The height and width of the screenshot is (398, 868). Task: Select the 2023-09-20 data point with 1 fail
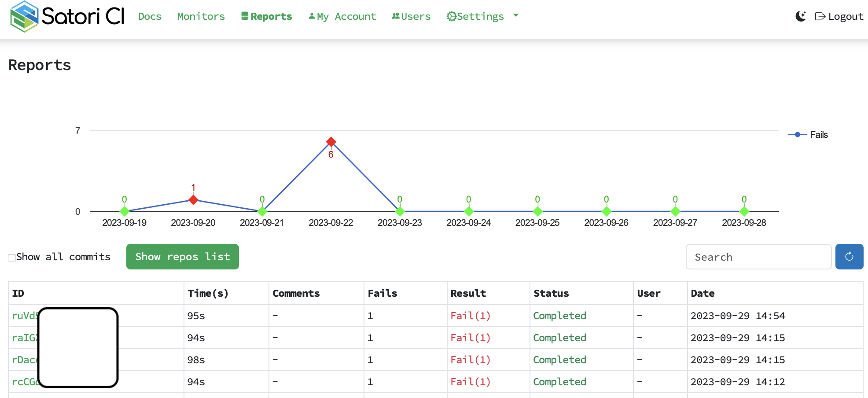click(x=193, y=200)
